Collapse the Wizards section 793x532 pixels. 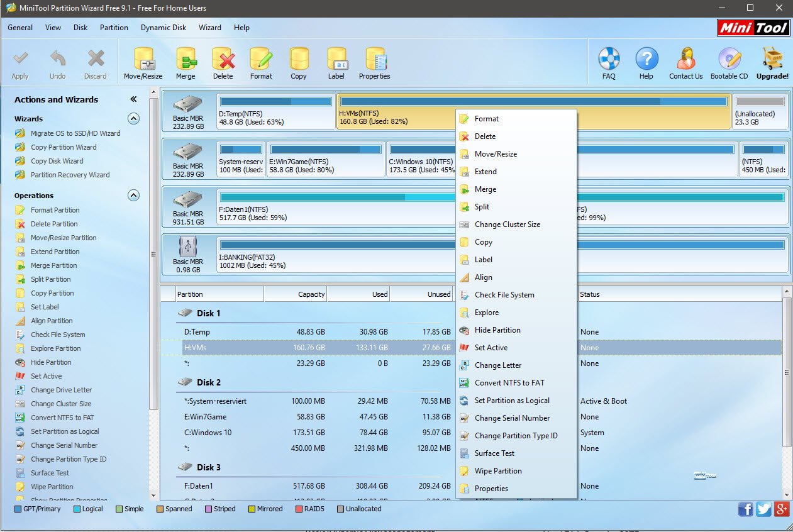pos(133,118)
